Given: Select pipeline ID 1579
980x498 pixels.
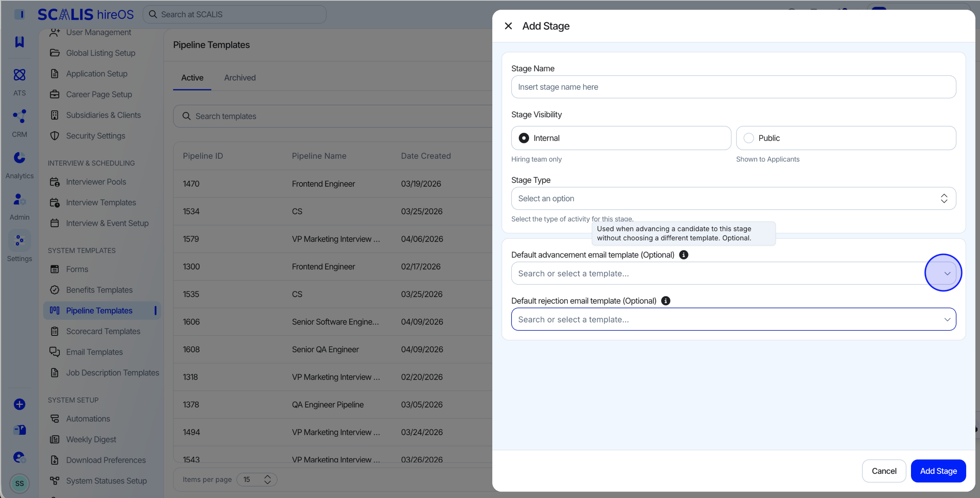Looking at the screenshot, I should point(191,239).
